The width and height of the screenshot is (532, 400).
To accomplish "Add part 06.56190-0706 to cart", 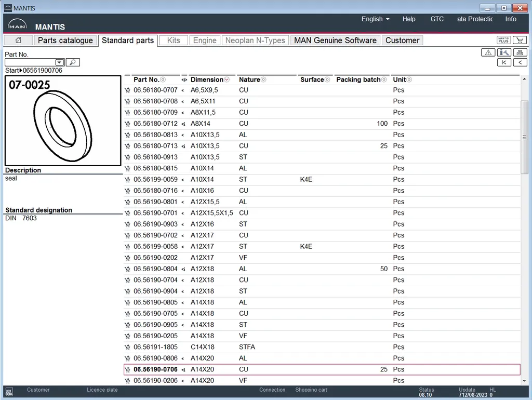I will coord(128,370).
